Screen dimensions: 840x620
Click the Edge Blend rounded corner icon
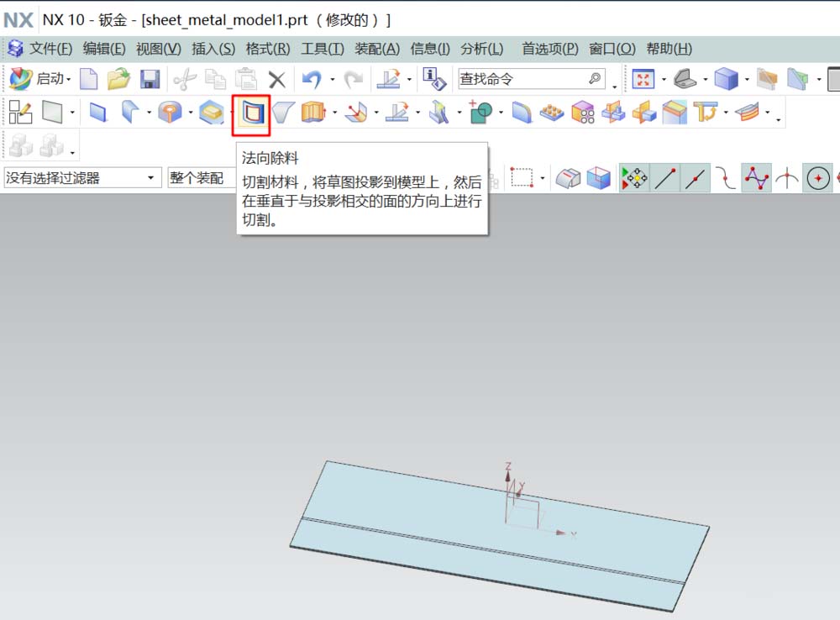[522, 113]
